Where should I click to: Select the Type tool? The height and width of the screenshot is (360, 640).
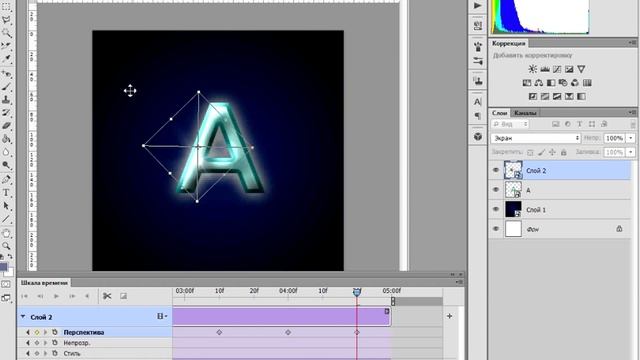point(6,193)
